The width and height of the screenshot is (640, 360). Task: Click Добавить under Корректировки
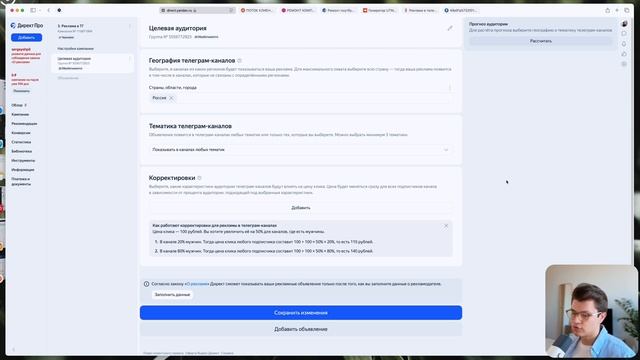tap(300, 208)
